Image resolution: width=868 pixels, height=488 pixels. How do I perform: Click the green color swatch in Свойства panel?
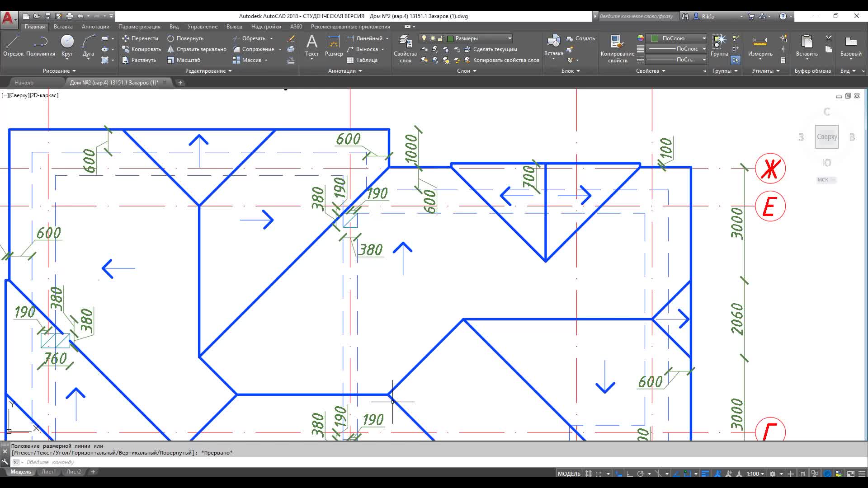[654, 38]
